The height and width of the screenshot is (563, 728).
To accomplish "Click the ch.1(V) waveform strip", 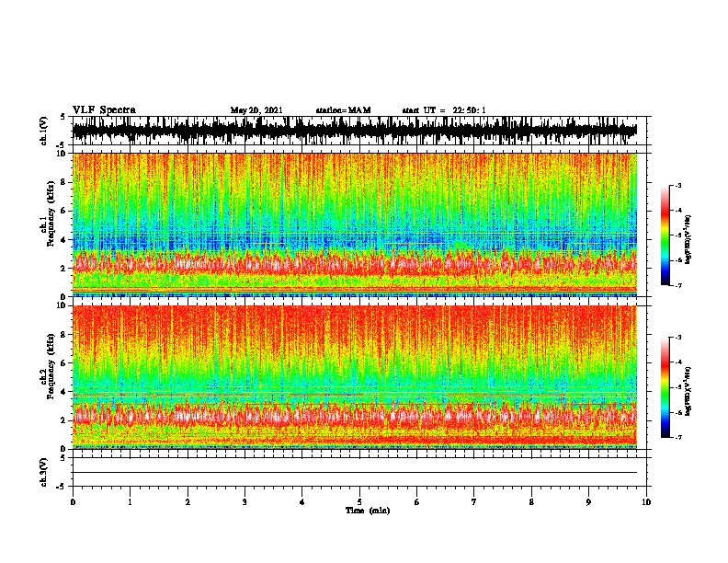I will [x=355, y=131].
